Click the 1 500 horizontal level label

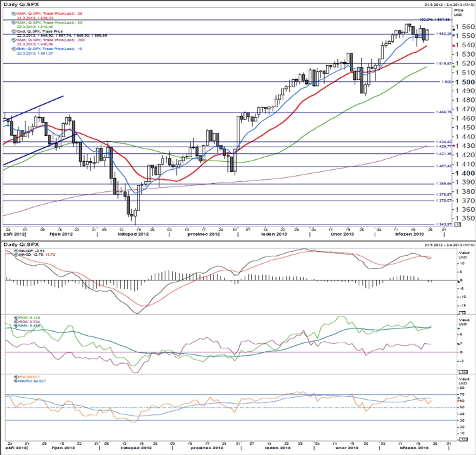[x=446, y=82]
